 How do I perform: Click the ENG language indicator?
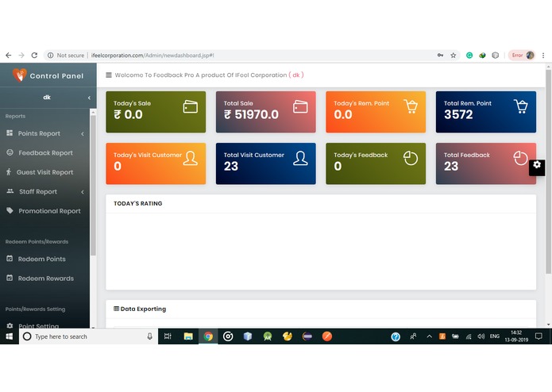pos(495,336)
